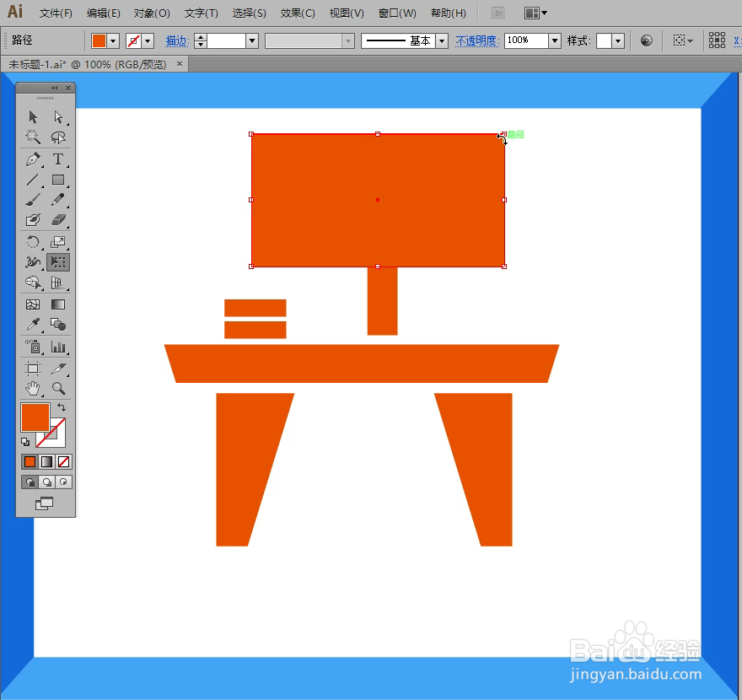The height and width of the screenshot is (700, 742).
Task: Open the 文件(F) menu
Action: point(56,13)
